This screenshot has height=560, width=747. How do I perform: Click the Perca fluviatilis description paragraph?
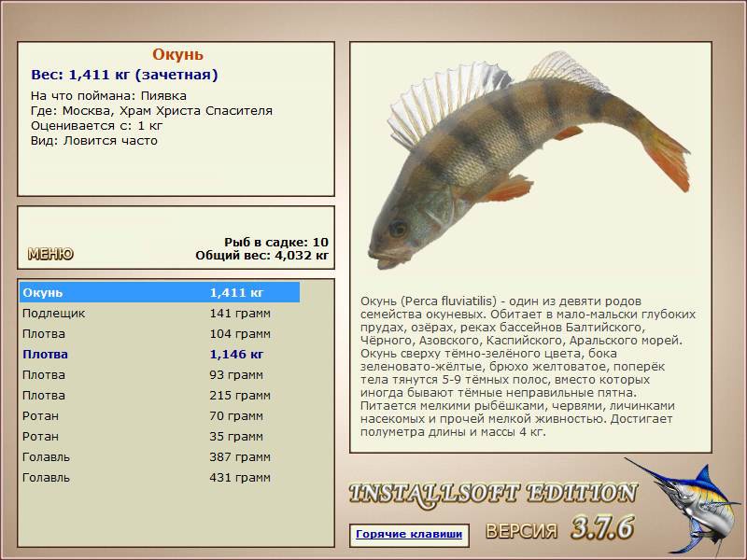click(x=528, y=366)
